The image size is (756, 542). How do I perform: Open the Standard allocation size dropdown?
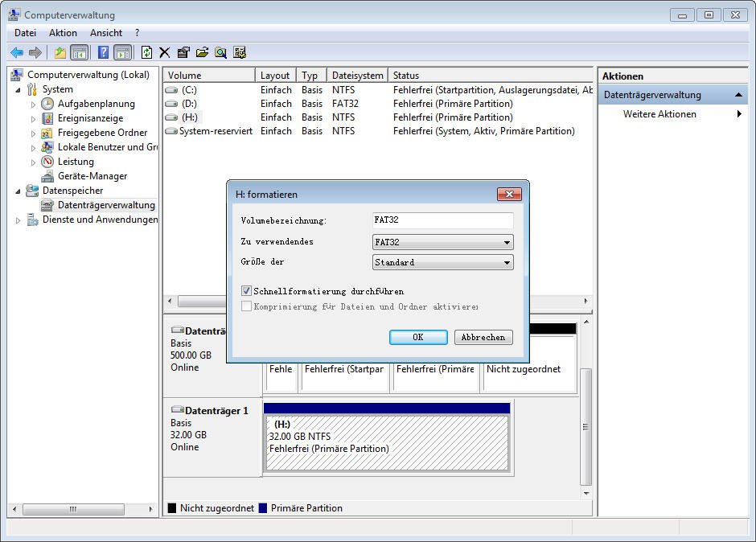[442, 262]
